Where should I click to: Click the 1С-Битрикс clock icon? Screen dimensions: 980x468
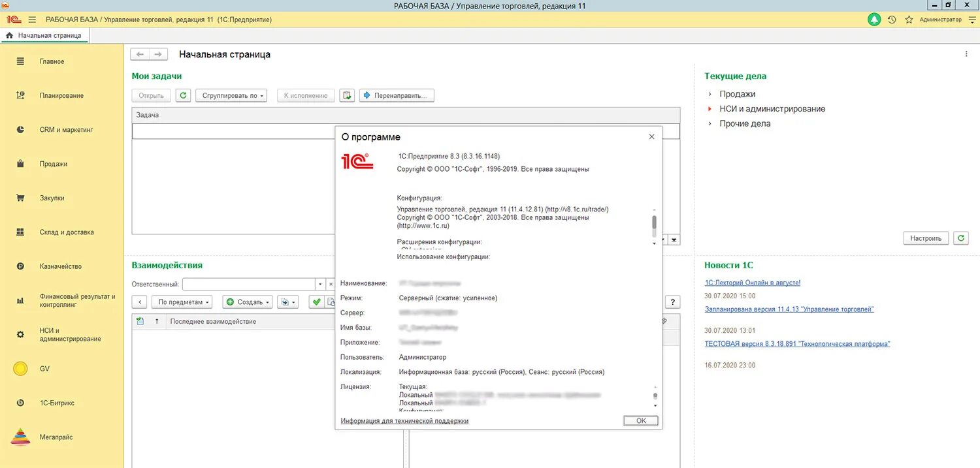20,403
